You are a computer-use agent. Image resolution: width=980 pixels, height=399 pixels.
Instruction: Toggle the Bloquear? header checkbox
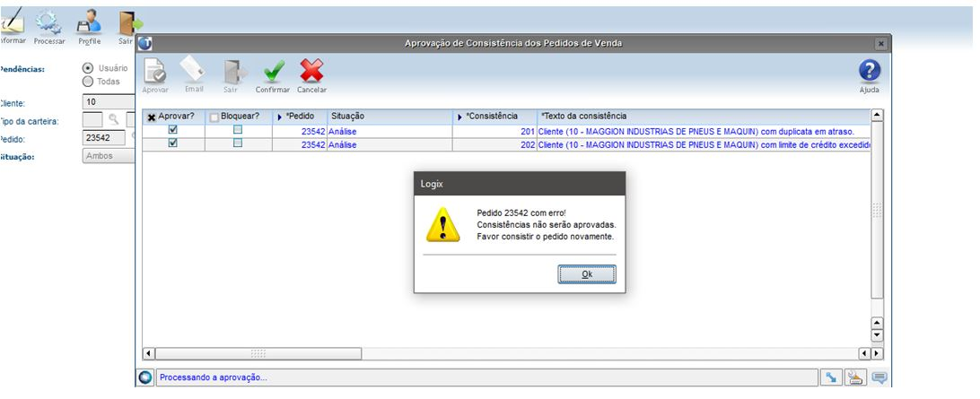tap(214, 117)
